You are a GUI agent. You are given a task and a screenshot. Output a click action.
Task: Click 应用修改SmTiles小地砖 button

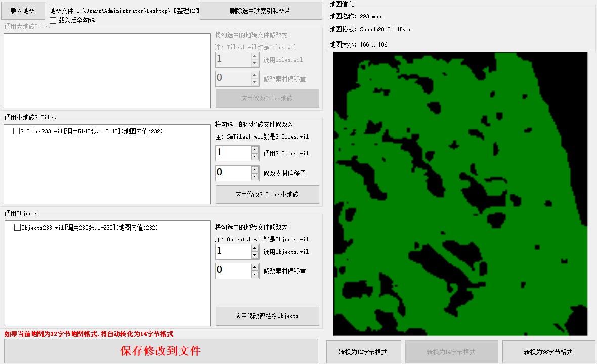[267, 194]
